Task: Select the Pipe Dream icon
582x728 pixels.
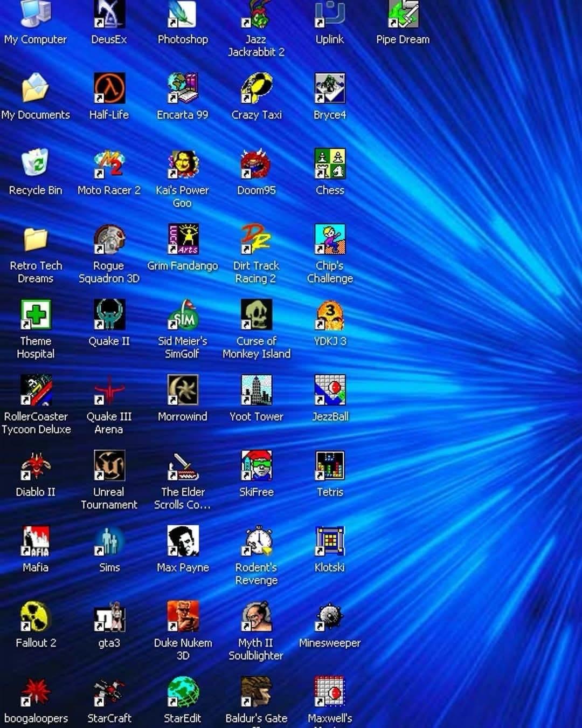Action: 403,13
